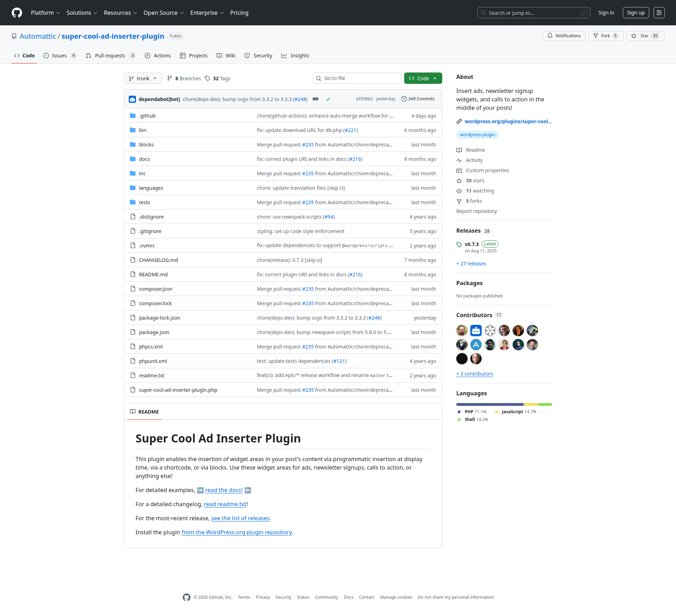The image size is (676, 616).
Task: Click the GitHub logo in the footer
Action: tap(187, 597)
